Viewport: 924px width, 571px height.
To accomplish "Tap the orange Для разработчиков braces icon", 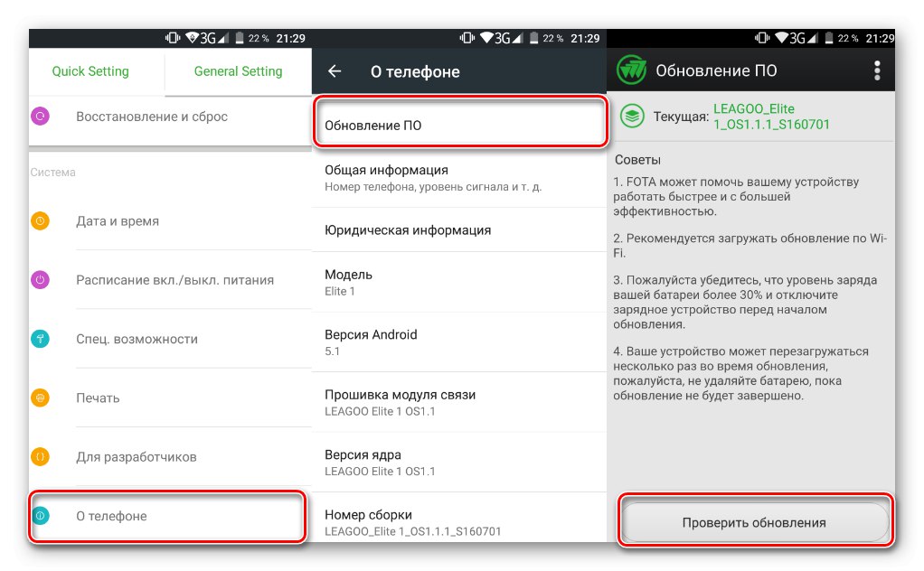I will coord(40,456).
